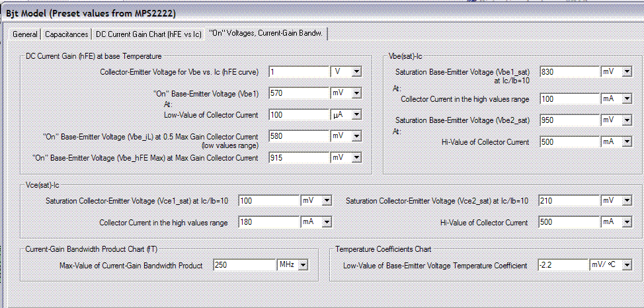Click Vbe1_sat saturation voltage field

pos(570,72)
